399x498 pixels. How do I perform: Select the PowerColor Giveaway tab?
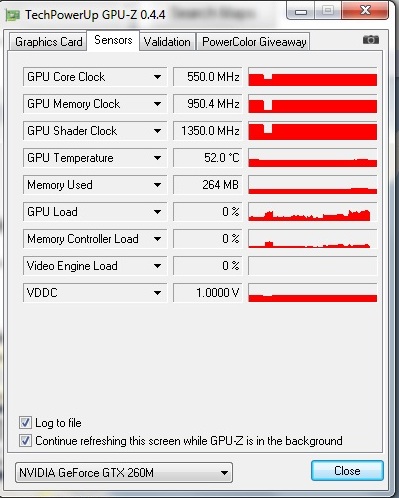254,42
